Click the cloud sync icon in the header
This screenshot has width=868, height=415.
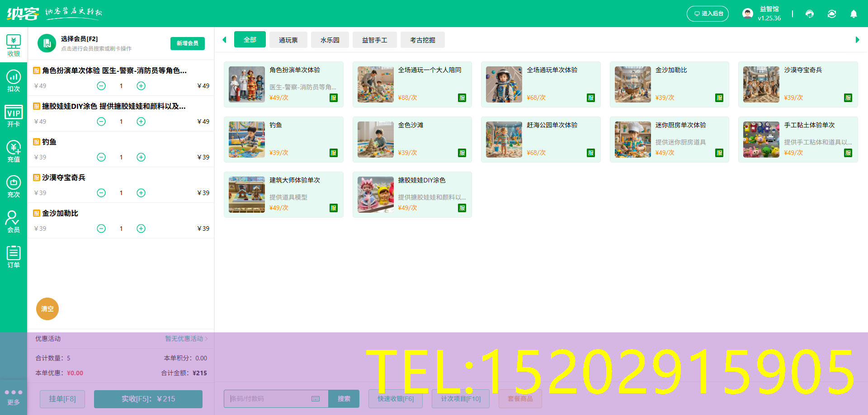pyautogui.click(x=832, y=14)
